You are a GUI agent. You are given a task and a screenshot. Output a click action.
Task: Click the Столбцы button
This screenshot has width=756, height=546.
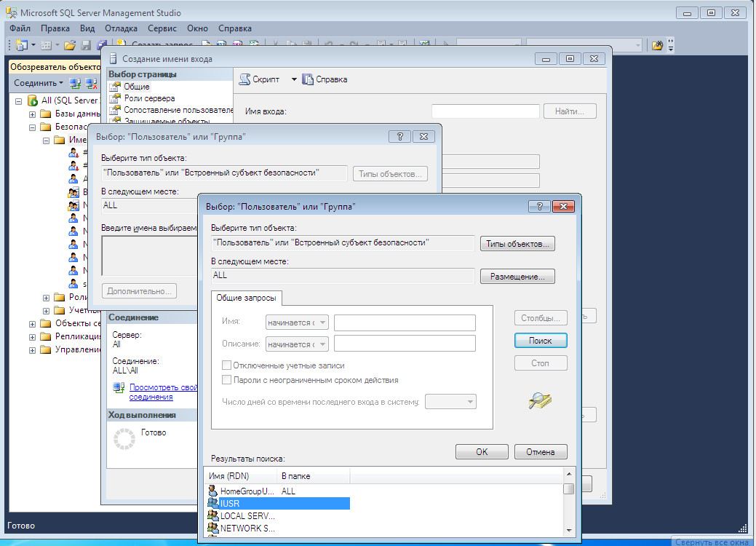pyautogui.click(x=541, y=318)
